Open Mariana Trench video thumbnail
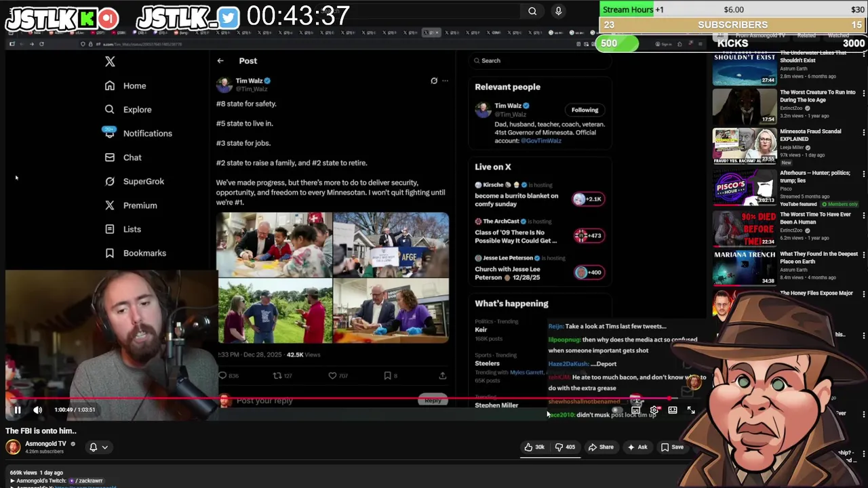 744,268
